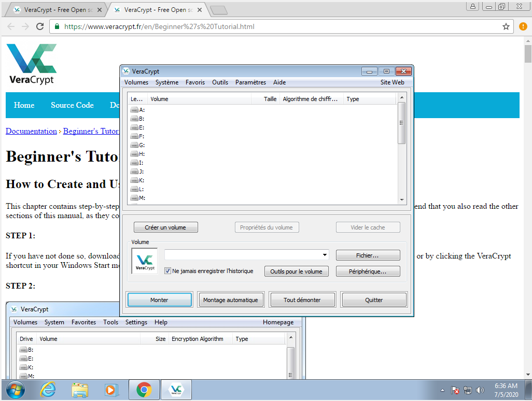Show hidden tray icons arrow

point(442,391)
